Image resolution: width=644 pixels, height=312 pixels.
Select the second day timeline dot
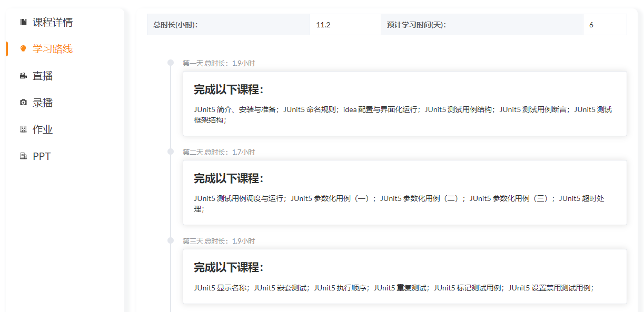click(x=171, y=152)
